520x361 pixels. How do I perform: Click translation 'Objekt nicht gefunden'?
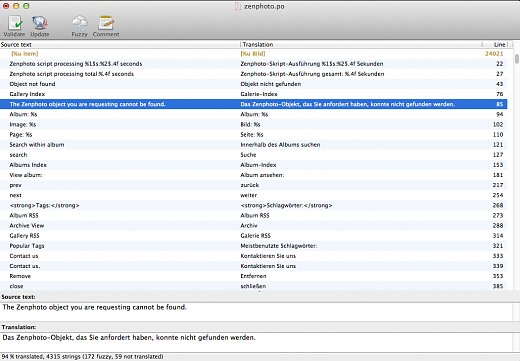point(271,84)
